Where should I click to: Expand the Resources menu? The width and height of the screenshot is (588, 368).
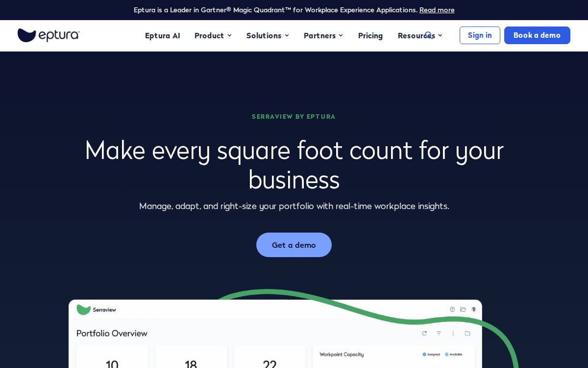point(420,35)
